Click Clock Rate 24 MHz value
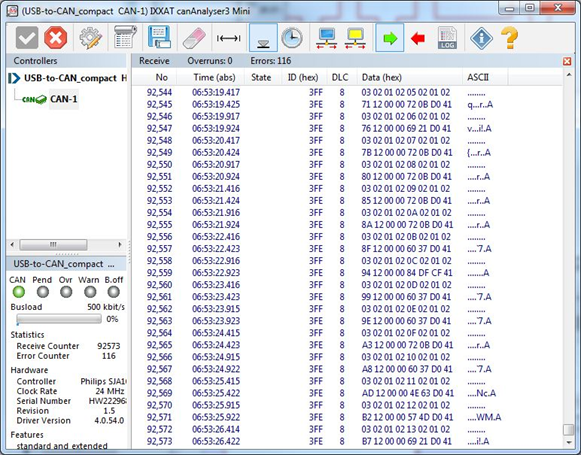The height and width of the screenshot is (455, 581). (x=110, y=391)
